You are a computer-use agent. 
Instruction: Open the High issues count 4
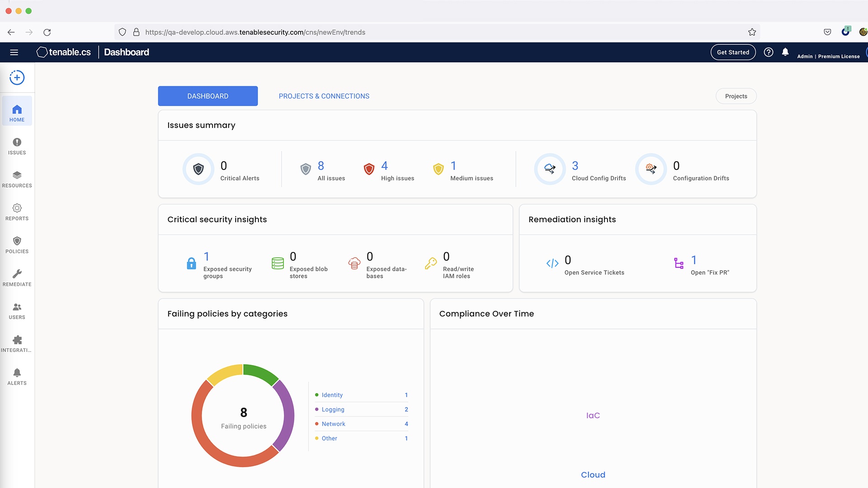(x=385, y=166)
